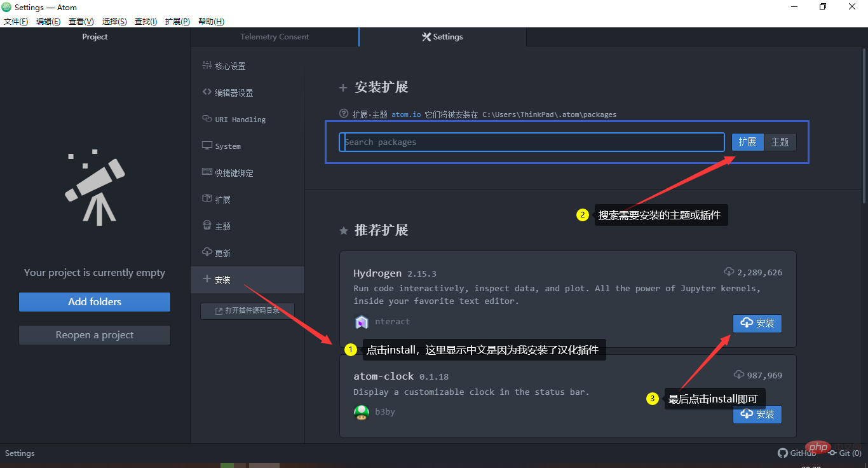Click 安装扩展 install packages heading
Viewport: 868px width, 468px height.
(381, 87)
